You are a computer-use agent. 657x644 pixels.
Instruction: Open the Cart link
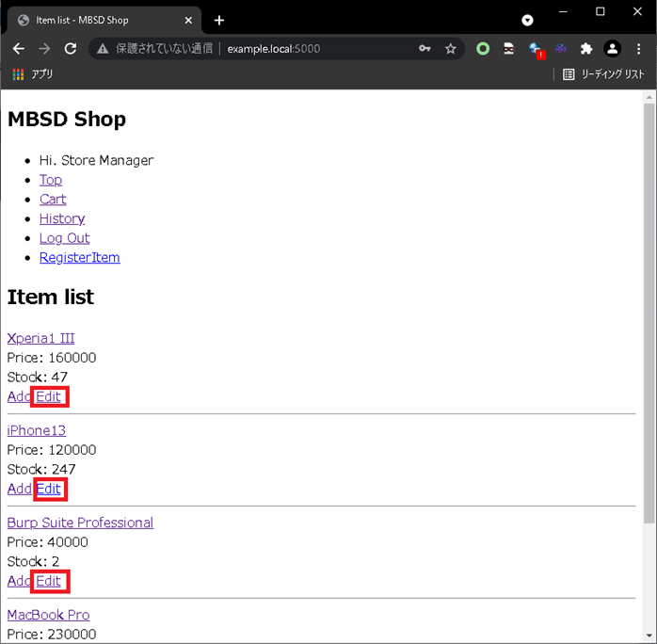(x=53, y=199)
